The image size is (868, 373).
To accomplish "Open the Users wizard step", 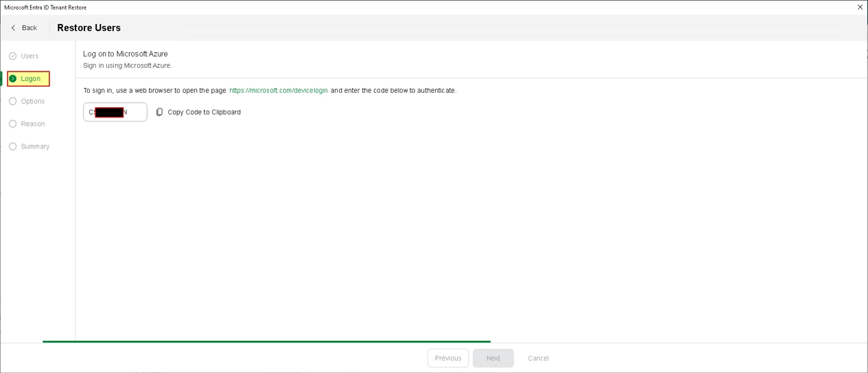I will pyautogui.click(x=24, y=56).
